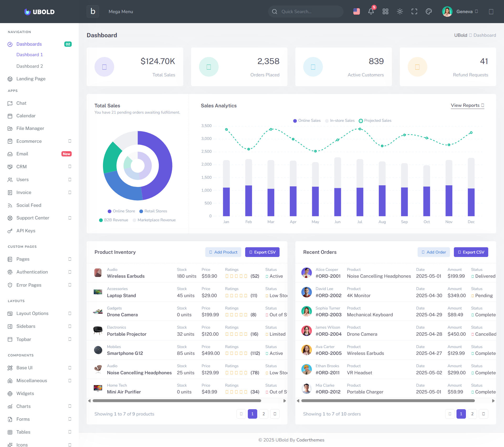The height and width of the screenshot is (447, 504).
Task: Open the File Manager from sidebar
Action: pos(30,128)
